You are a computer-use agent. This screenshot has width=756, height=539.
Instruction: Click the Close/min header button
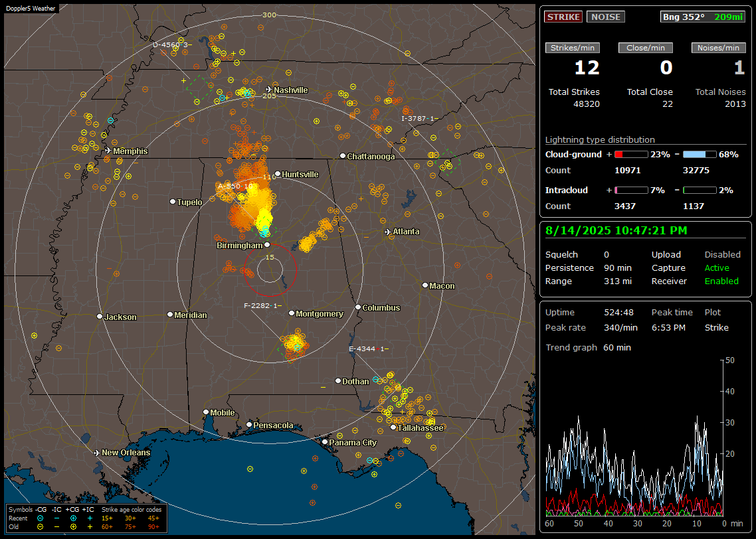pos(646,48)
